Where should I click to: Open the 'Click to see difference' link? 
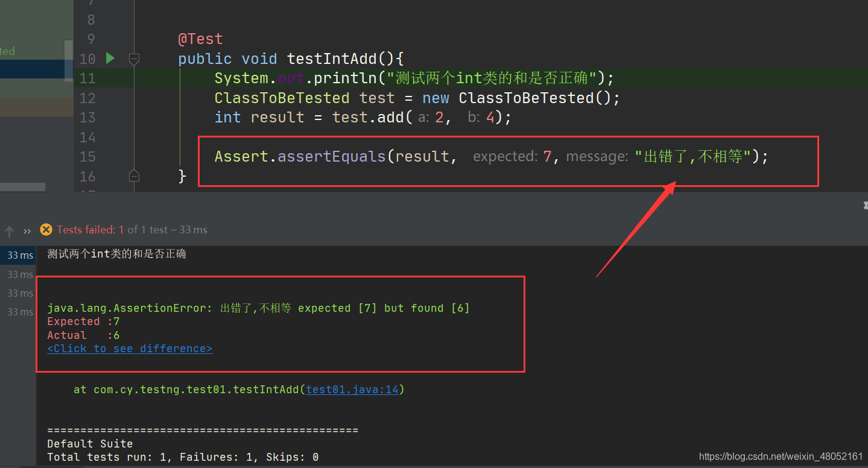(130, 349)
